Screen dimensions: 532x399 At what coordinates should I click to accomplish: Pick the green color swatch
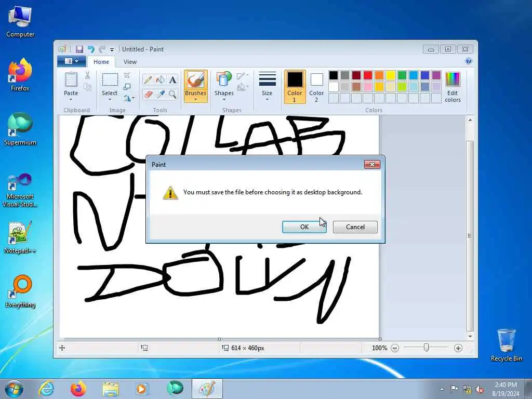click(402, 75)
